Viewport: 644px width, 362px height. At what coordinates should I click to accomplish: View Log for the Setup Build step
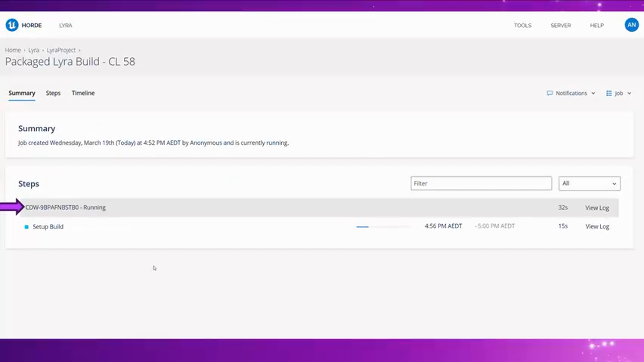click(x=597, y=227)
